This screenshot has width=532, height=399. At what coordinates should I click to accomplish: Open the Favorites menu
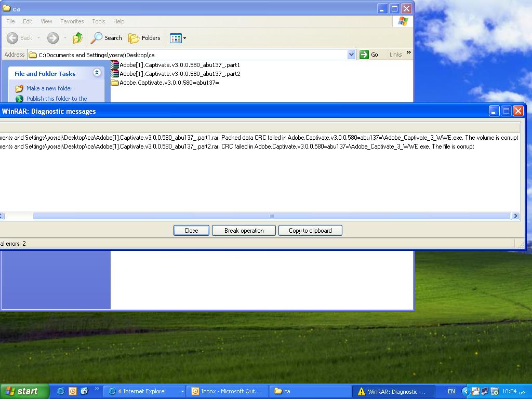(72, 21)
